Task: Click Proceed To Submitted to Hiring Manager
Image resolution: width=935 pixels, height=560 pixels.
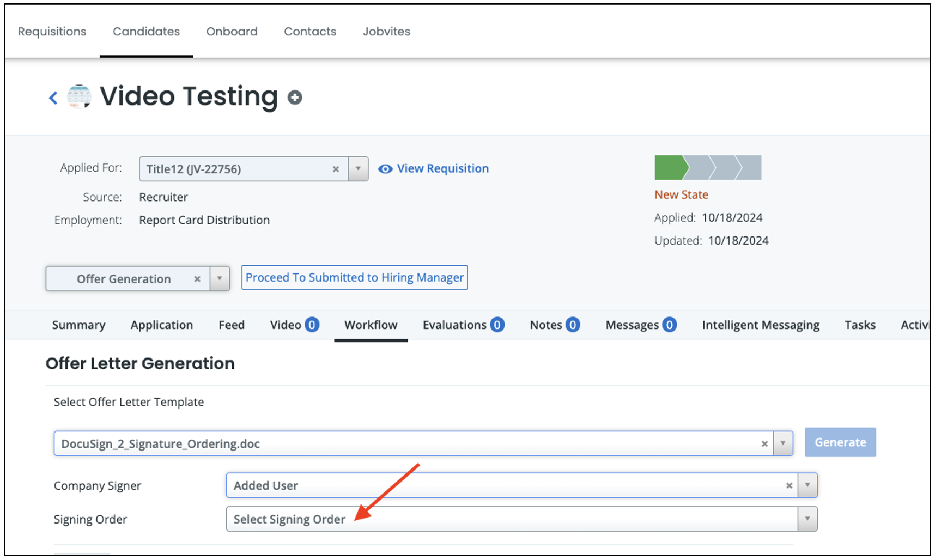Action: pyautogui.click(x=354, y=277)
